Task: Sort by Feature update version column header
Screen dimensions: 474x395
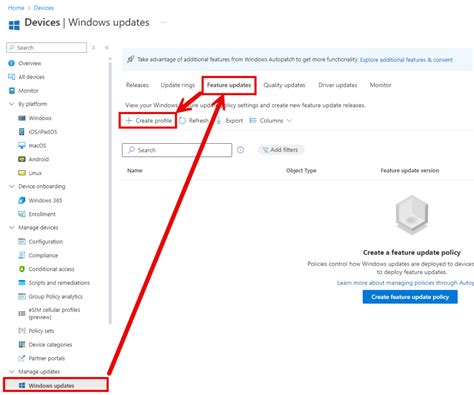Action: click(x=410, y=170)
